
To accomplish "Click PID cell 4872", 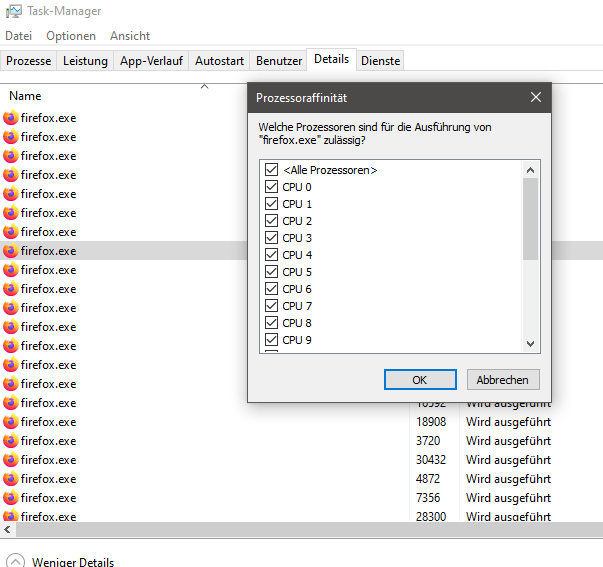I will point(428,479).
